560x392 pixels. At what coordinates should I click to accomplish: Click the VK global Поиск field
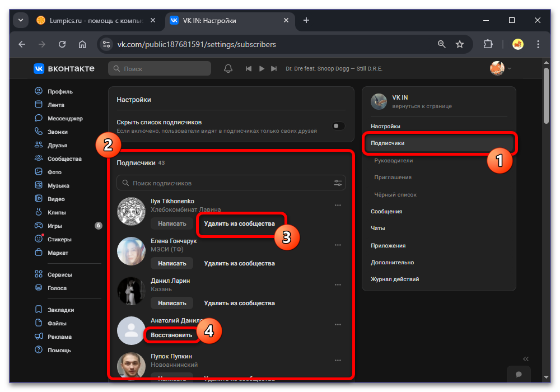[160, 68]
